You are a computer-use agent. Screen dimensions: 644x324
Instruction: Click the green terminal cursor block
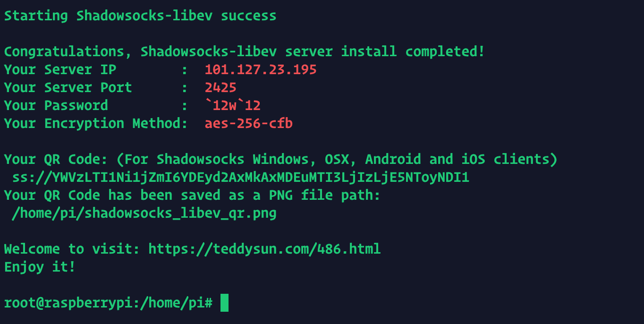point(225,303)
